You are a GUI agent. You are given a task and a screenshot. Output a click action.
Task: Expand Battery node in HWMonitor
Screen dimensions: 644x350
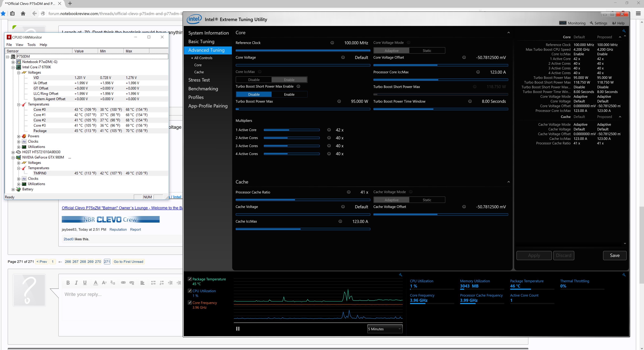point(13,189)
